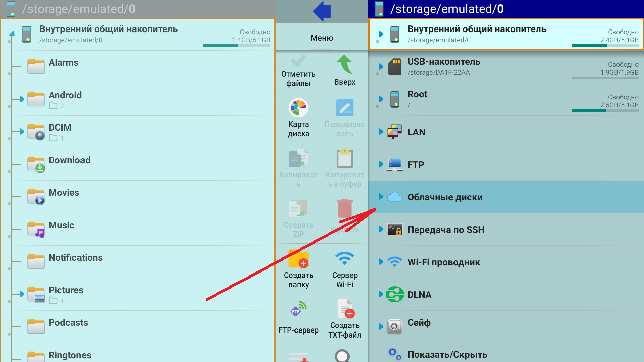Open Wi-Fi проводник icon
The image size is (644, 362).
pyautogui.click(x=395, y=262)
